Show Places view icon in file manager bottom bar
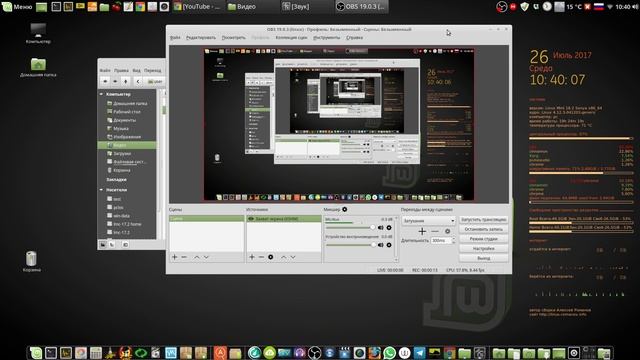Screen dimensions: 640x360 click(x=103, y=244)
